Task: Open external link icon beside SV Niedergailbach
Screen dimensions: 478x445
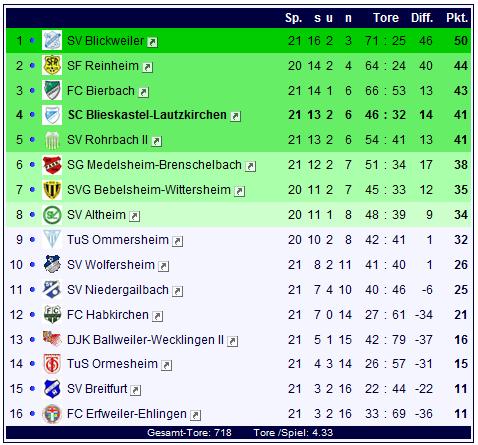Action: point(178,291)
